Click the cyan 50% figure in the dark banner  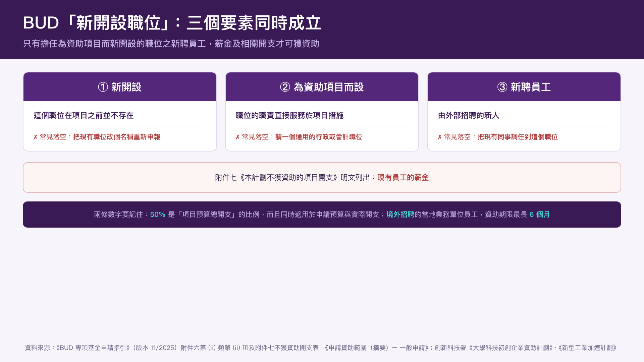click(x=158, y=215)
